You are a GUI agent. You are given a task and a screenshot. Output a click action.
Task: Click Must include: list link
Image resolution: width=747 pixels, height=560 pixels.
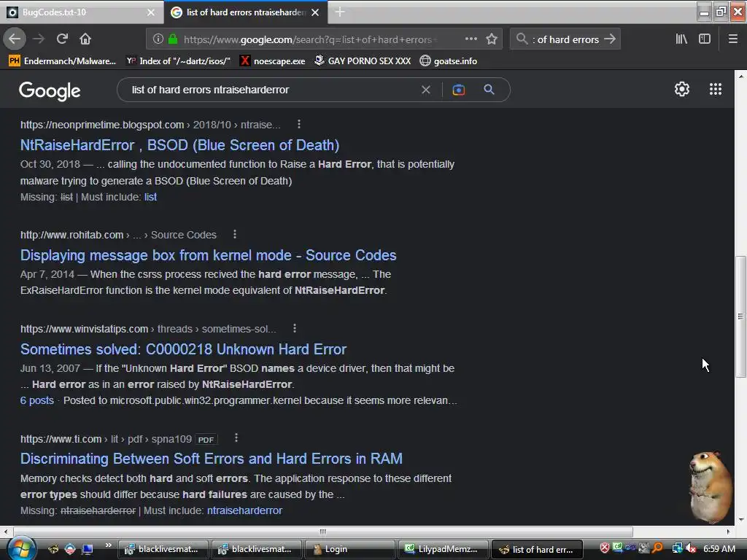(x=150, y=197)
